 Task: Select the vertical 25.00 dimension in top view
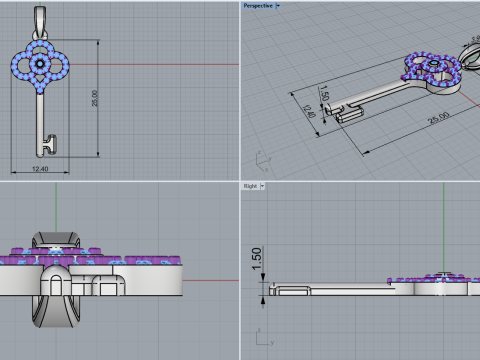pos(95,98)
